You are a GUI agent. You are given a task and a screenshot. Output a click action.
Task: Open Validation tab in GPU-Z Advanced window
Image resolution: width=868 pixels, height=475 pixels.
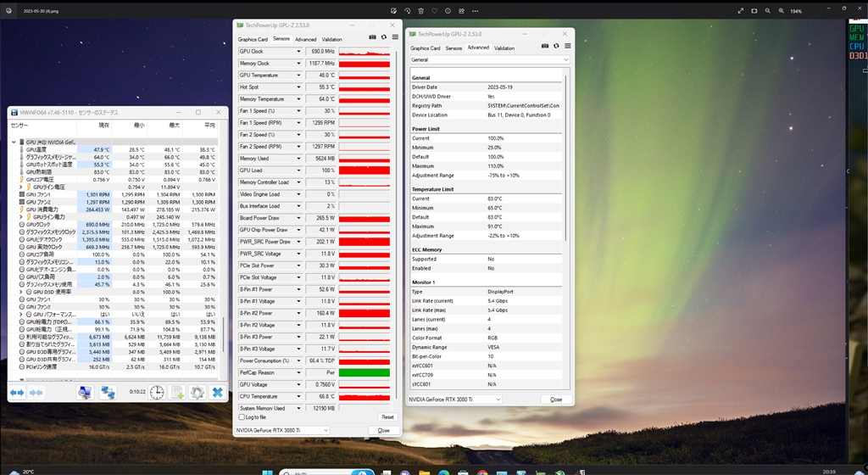504,48
